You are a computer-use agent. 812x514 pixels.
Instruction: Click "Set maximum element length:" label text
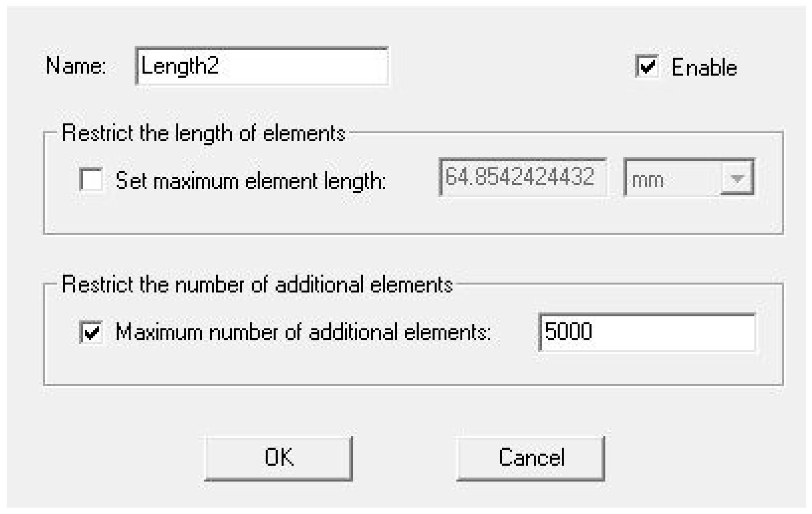tap(251, 181)
